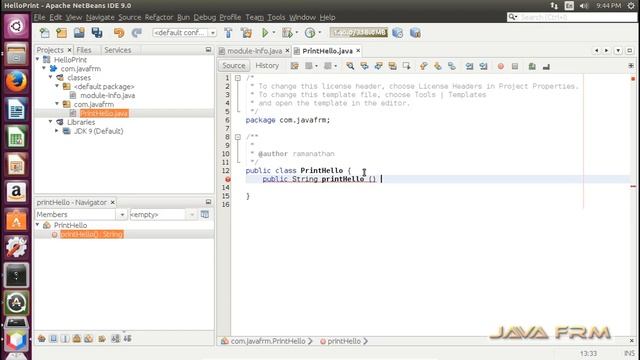Toggle Fully Qualified Names filter in Navigator
Viewport: 640px width, 360px height.
pos(102,338)
